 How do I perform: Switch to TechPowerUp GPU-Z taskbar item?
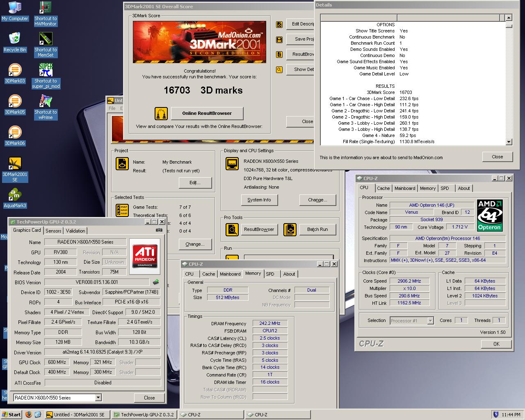144,415
